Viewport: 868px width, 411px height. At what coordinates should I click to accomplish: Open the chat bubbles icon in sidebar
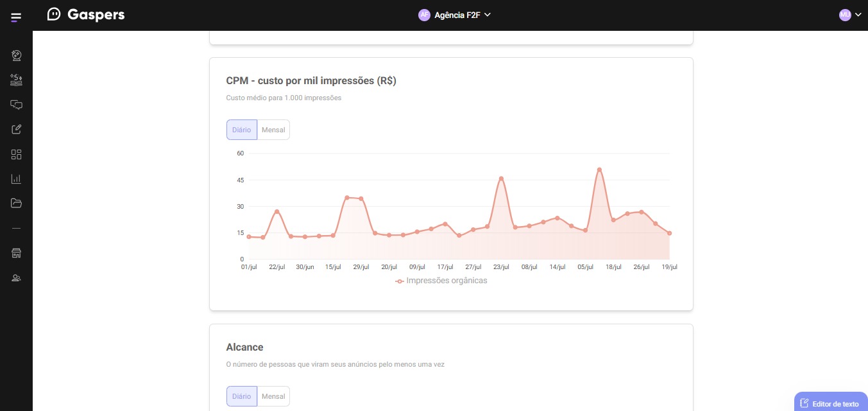(x=17, y=105)
